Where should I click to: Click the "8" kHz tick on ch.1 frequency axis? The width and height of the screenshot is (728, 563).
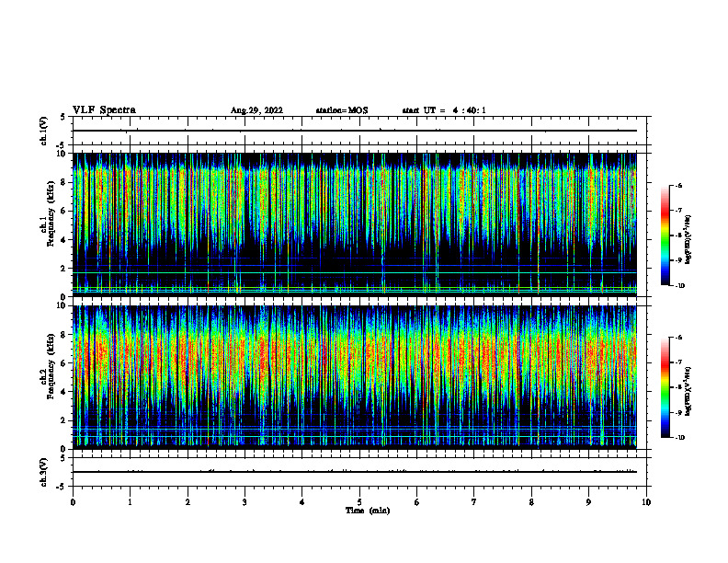[x=65, y=182]
